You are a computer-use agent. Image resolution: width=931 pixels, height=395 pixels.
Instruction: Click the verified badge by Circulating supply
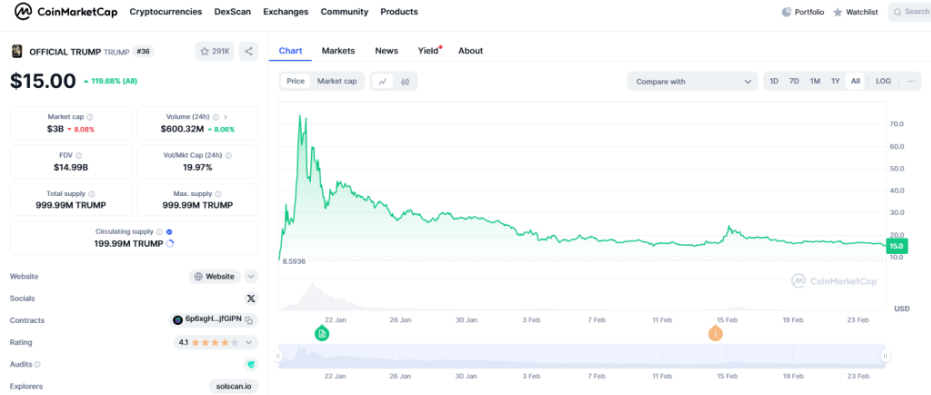coord(169,232)
